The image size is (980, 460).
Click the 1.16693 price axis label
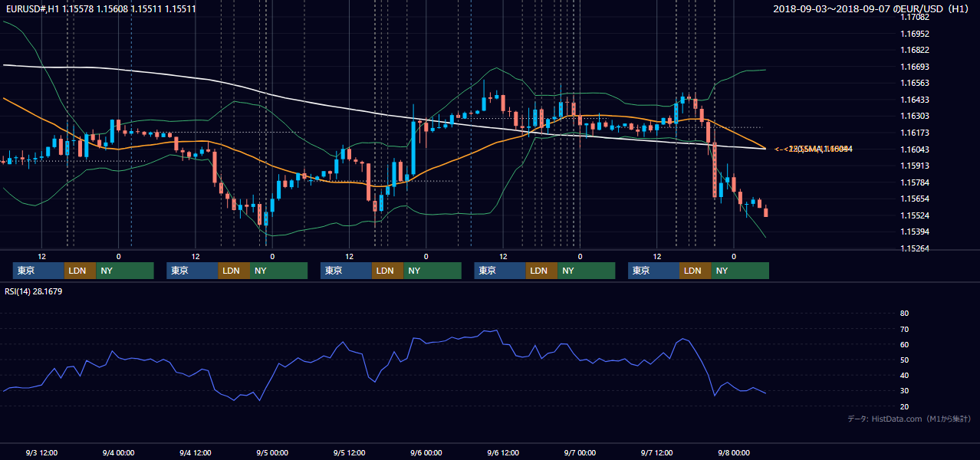[915, 67]
